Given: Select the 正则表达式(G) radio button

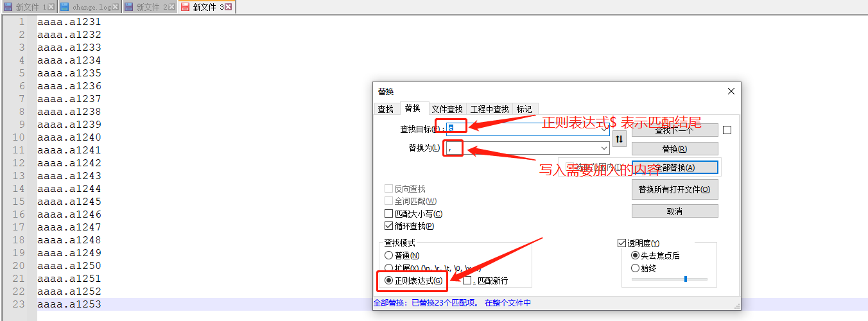Looking at the screenshot, I should (388, 281).
